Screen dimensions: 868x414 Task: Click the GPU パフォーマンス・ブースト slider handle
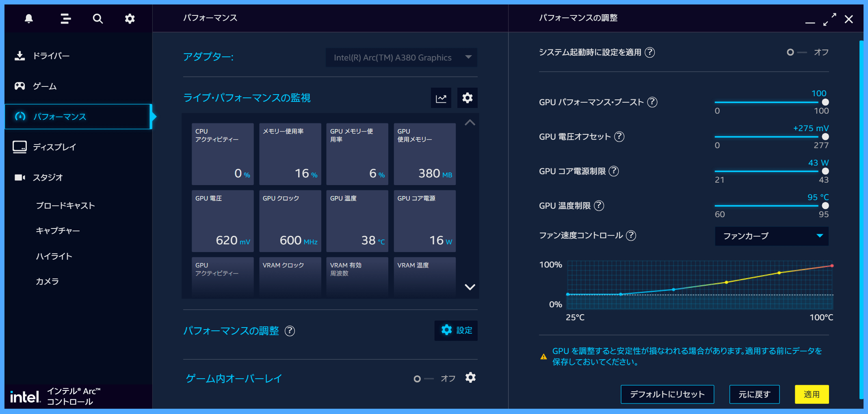coord(825,102)
